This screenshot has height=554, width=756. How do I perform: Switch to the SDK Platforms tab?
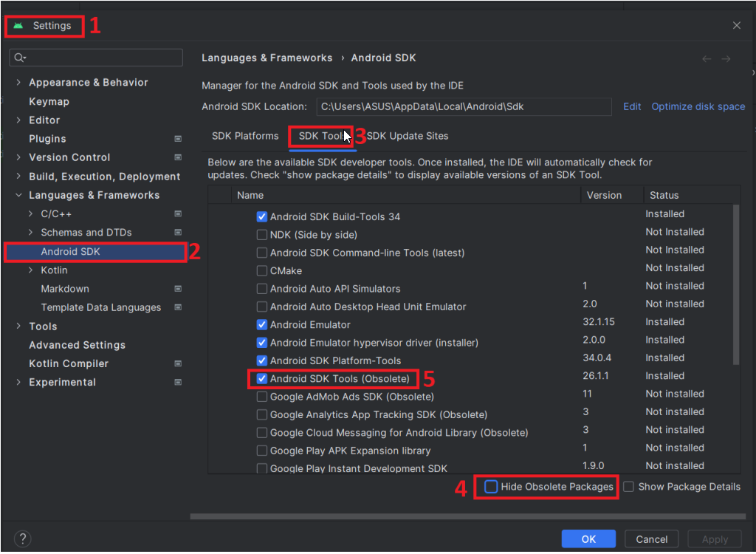point(245,136)
